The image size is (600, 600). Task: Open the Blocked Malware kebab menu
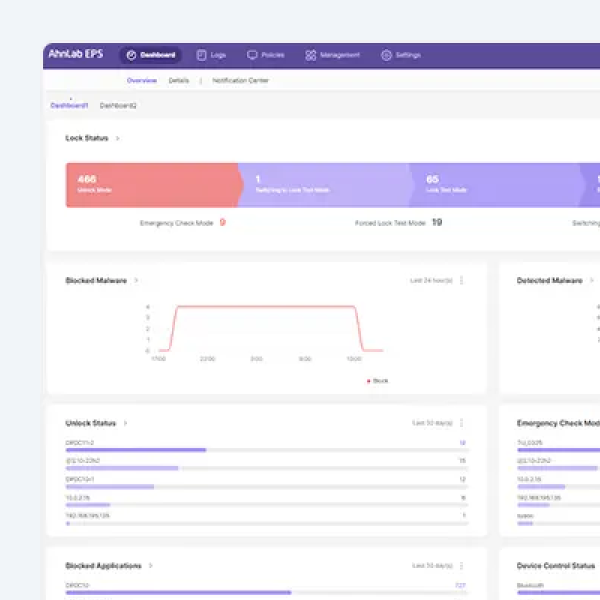pyautogui.click(x=462, y=281)
